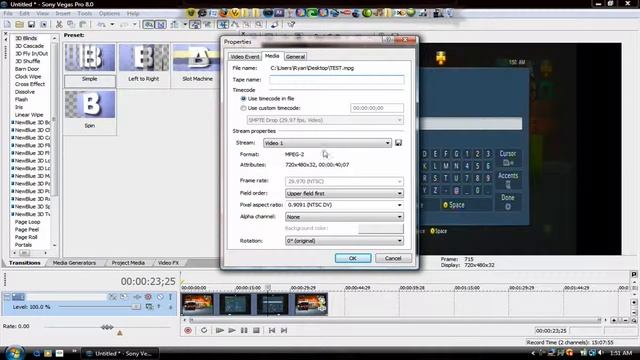Toggle Ignore Event Grouping in toolbar
This screenshot has width=640, height=360.
point(207,24)
